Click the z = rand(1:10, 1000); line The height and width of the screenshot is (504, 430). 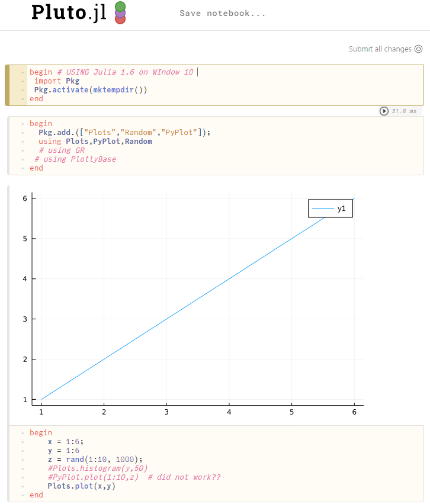coord(95,460)
